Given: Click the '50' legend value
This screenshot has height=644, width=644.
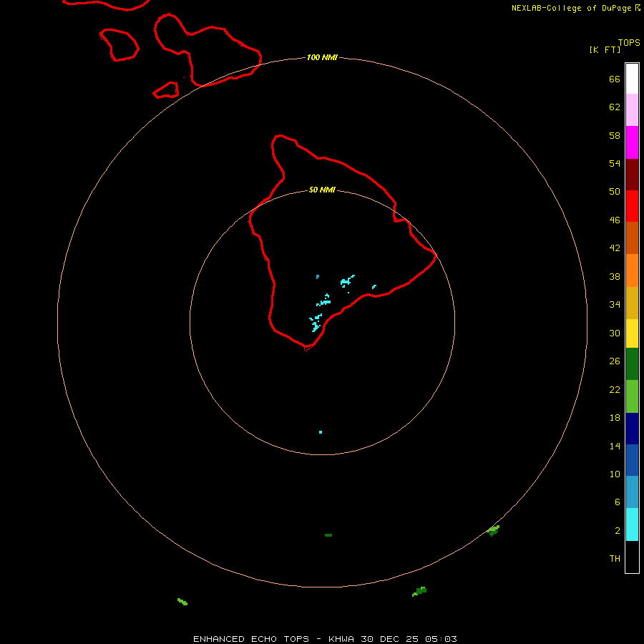Looking at the screenshot, I should (615, 191).
